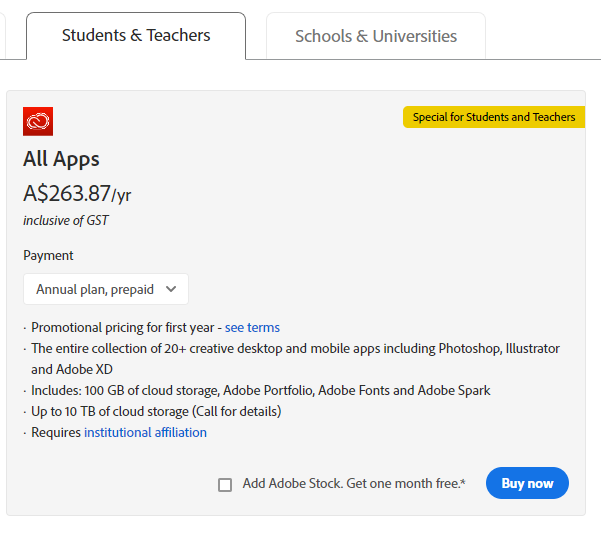Click the 'Up to 10 TB of cloud storage' bullet
The image size is (601, 536).
(155, 412)
